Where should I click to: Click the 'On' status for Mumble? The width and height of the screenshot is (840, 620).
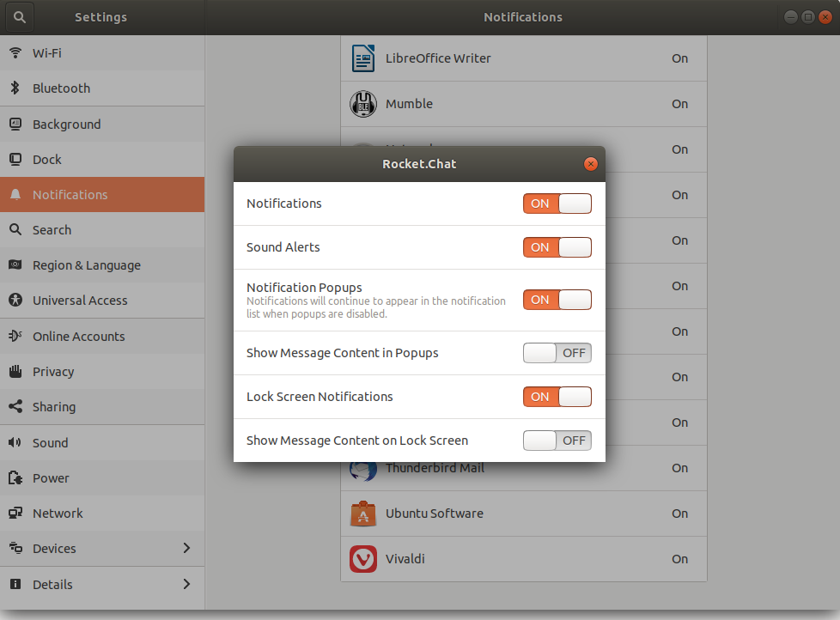(680, 104)
